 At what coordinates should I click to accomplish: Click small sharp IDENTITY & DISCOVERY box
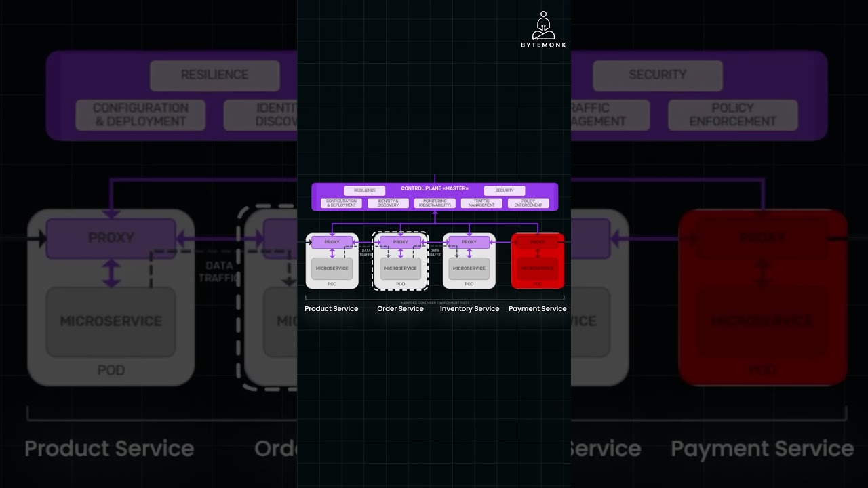[388, 203]
